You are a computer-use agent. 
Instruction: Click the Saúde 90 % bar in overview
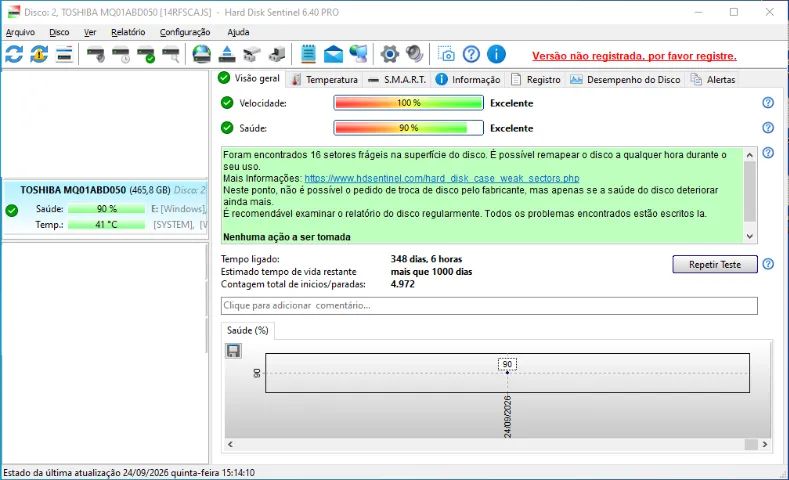coord(408,128)
